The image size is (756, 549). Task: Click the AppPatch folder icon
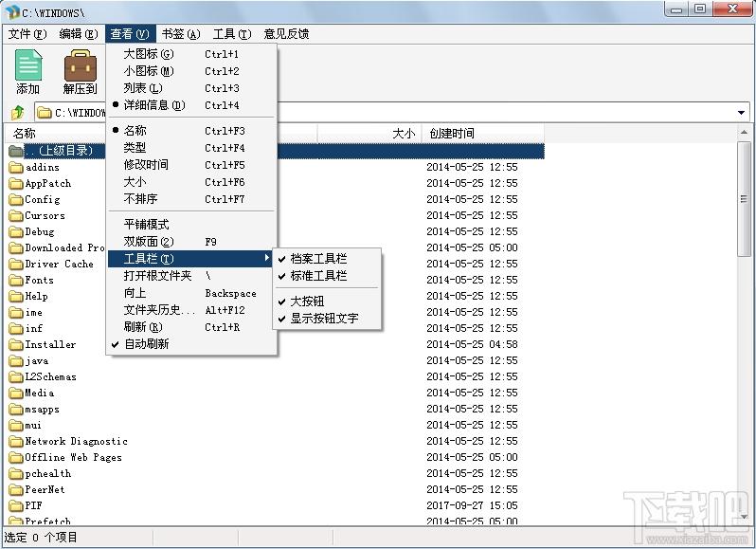(16, 183)
